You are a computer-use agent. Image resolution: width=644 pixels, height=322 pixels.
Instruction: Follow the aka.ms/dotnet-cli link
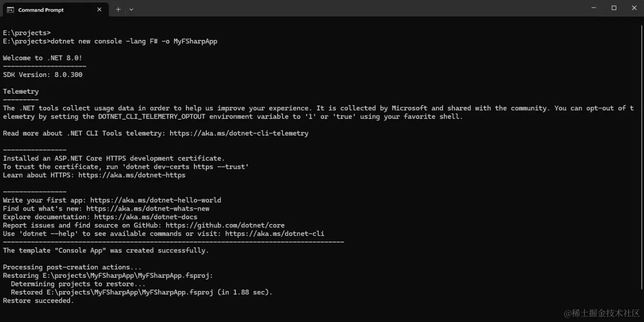274,234
